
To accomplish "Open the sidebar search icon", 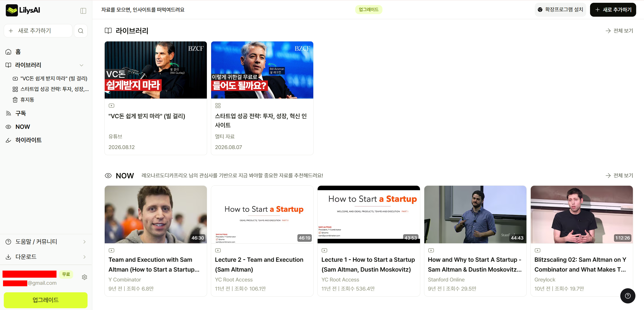I will tap(81, 31).
